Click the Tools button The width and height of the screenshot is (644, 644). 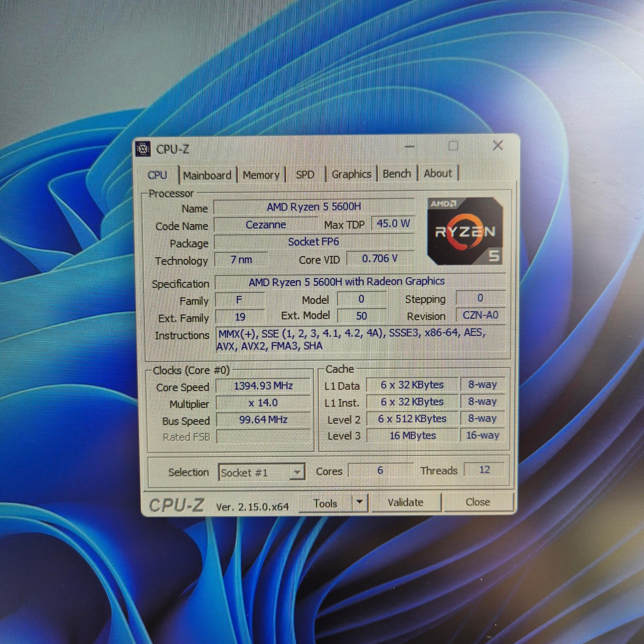click(325, 503)
